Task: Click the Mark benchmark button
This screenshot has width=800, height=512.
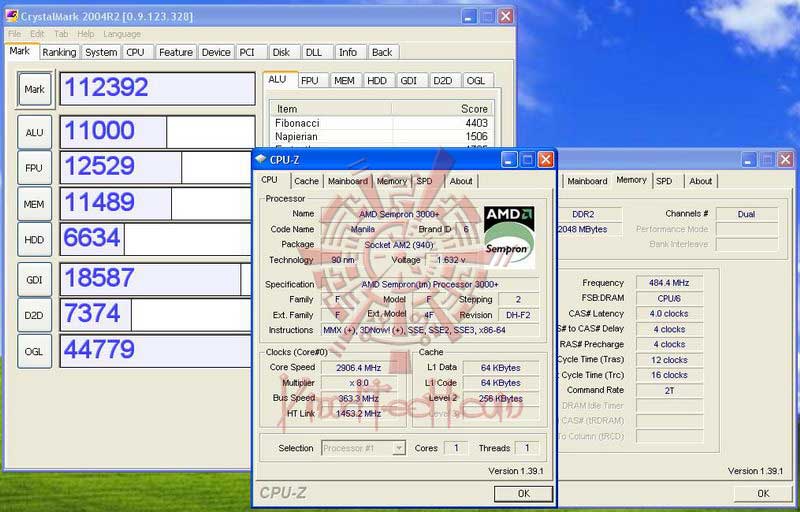Action: click(x=35, y=89)
